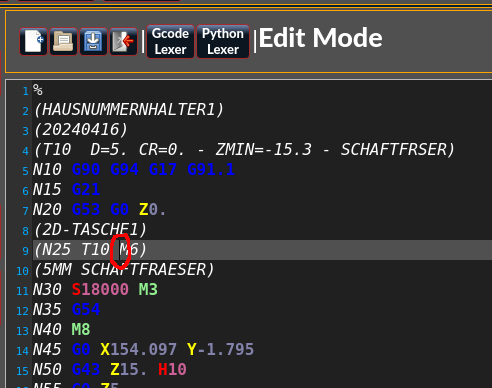Click the N35 G54 line
The height and width of the screenshot is (388, 492).
coord(66,310)
